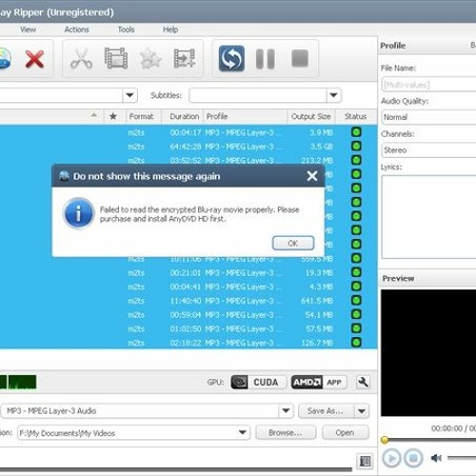Click the Preview panel header
The image size is (476, 476).
(427, 278)
